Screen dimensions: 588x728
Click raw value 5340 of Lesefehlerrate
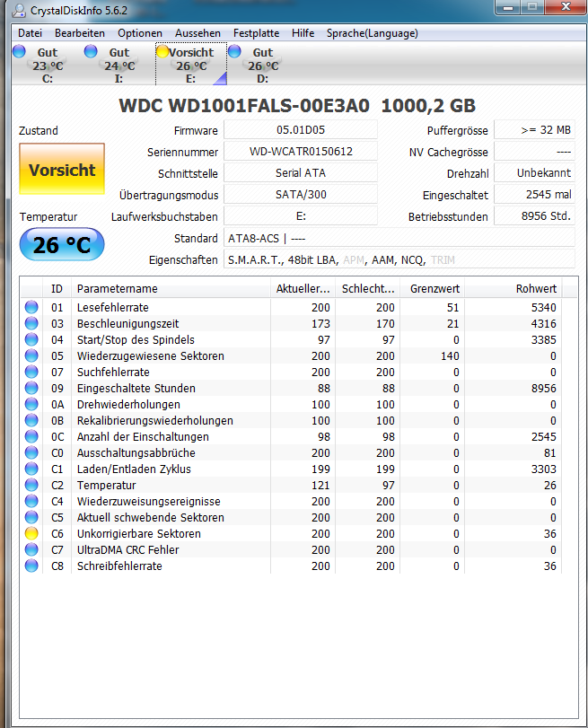click(543, 307)
